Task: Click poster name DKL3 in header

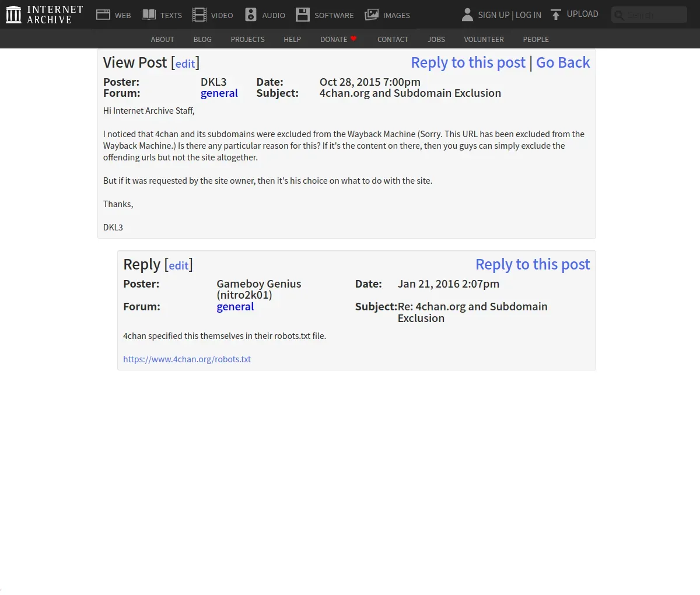Action: pyautogui.click(x=213, y=82)
